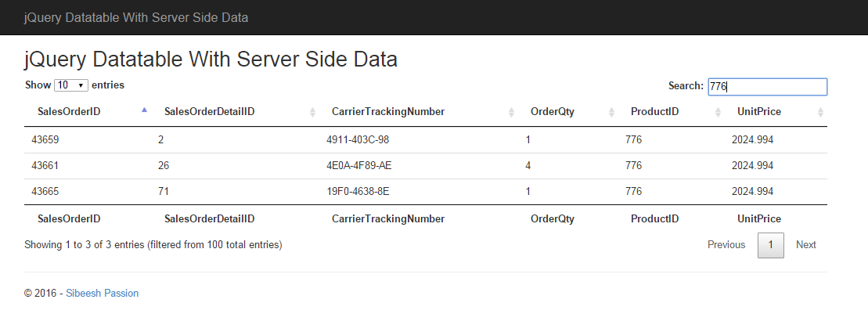Click the CarrierTrackingNumber header label
Image resolution: width=868 pixels, height=321 pixels.
(388, 112)
